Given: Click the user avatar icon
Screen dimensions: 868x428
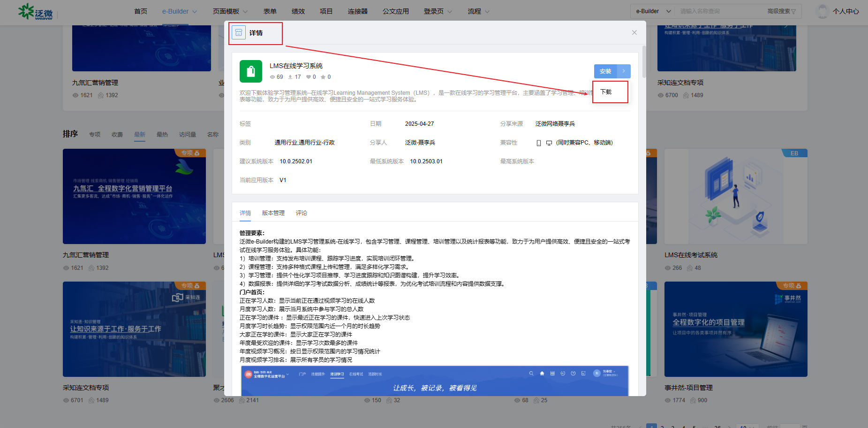Looking at the screenshot, I should pyautogui.click(x=823, y=11).
